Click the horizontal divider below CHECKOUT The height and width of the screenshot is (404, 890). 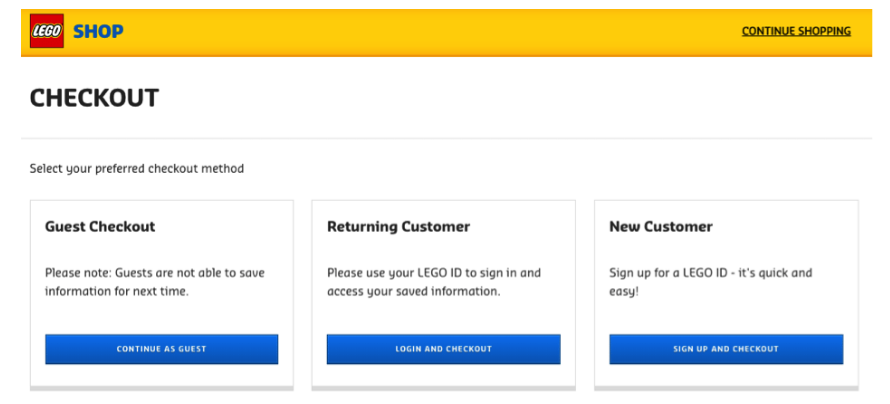(x=446, y=138)
